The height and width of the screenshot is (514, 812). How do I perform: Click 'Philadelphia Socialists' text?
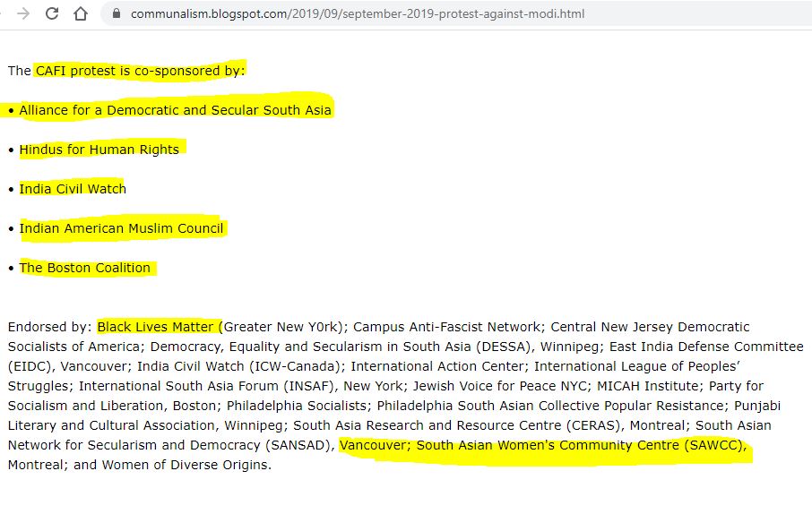[297, 406]
